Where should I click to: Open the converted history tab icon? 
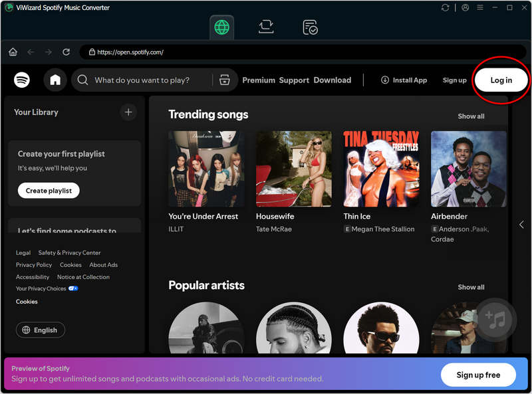(310, 27)
